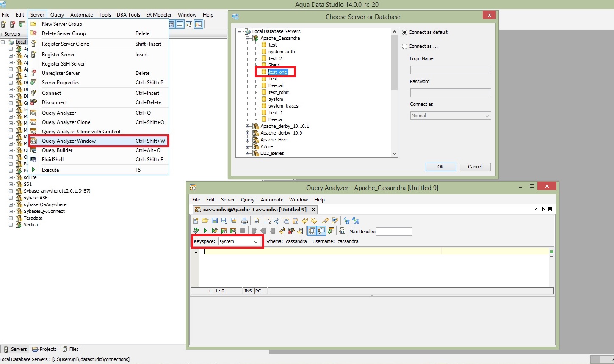The height and width of the screenshot is (364, 614).
Task: Click Cancel in Choose Server dialog
Action: (475, 167)
